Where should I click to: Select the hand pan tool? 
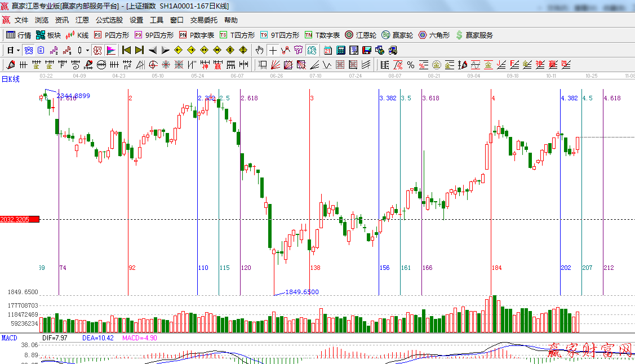(260, 50)
